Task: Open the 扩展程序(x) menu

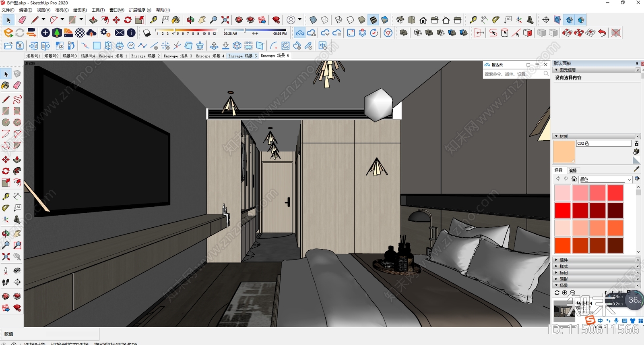Action: [140, 10]
